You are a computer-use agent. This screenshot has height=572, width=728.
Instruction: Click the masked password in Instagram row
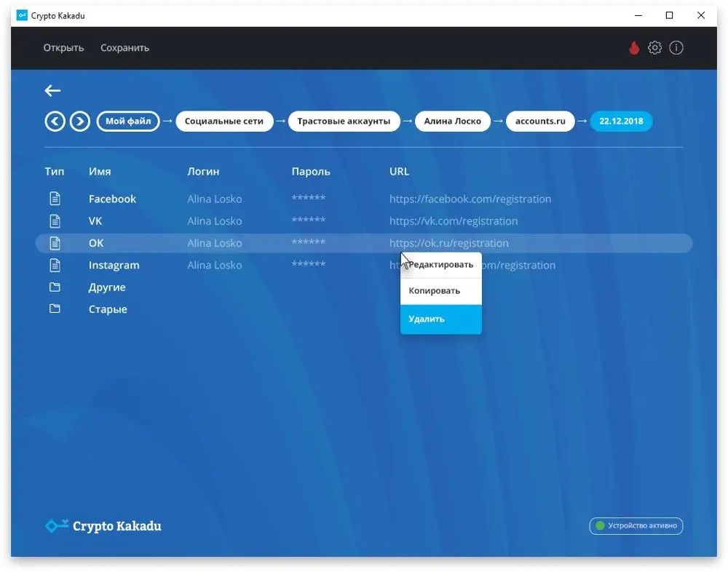point(308,263)
